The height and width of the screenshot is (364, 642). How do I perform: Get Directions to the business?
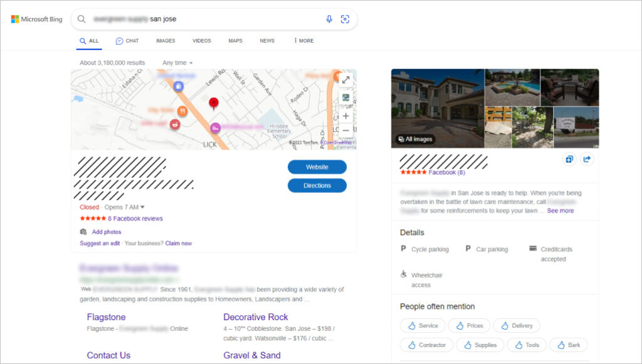317,185
